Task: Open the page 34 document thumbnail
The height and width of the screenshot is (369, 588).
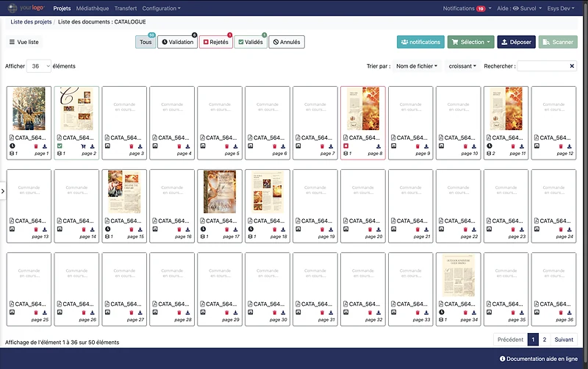Action: coord(458,275)
